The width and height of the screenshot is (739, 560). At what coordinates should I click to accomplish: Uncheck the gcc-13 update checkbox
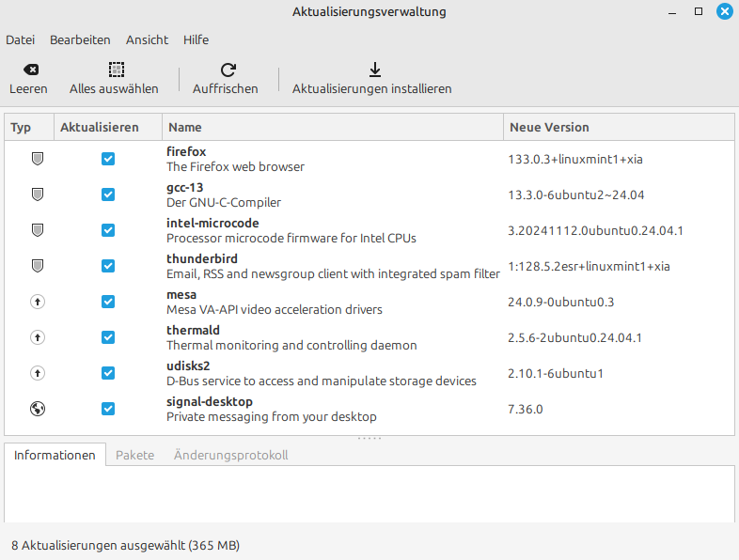(108, 194)
